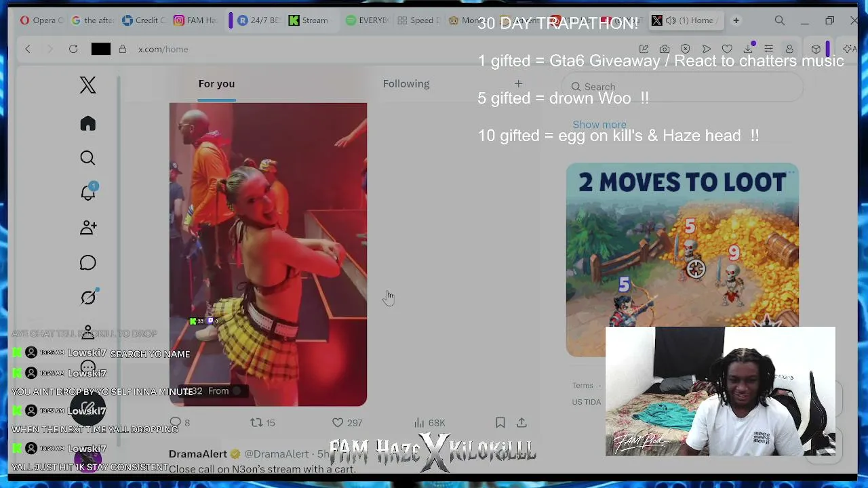Open the @DramaAlert handle link
Screen dimensions: 868x488
(277, 454)
